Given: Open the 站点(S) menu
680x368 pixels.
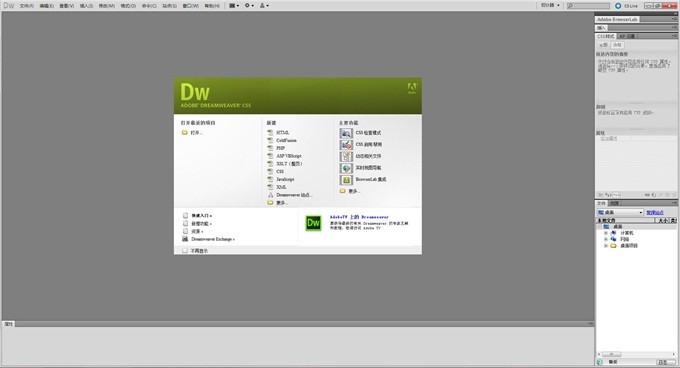Looking at the screenshot, I should coord(170,6).
